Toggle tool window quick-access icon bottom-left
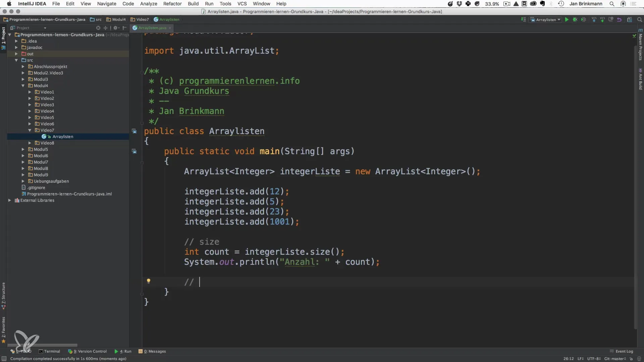Image resolution: width=644 pixels, height=362 pixels. coord(4,359)
